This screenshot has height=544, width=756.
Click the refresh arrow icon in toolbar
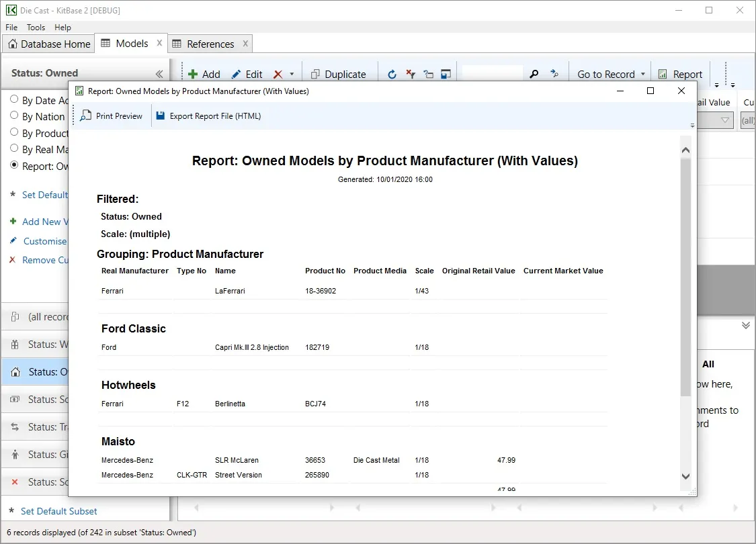click(392, 75)
